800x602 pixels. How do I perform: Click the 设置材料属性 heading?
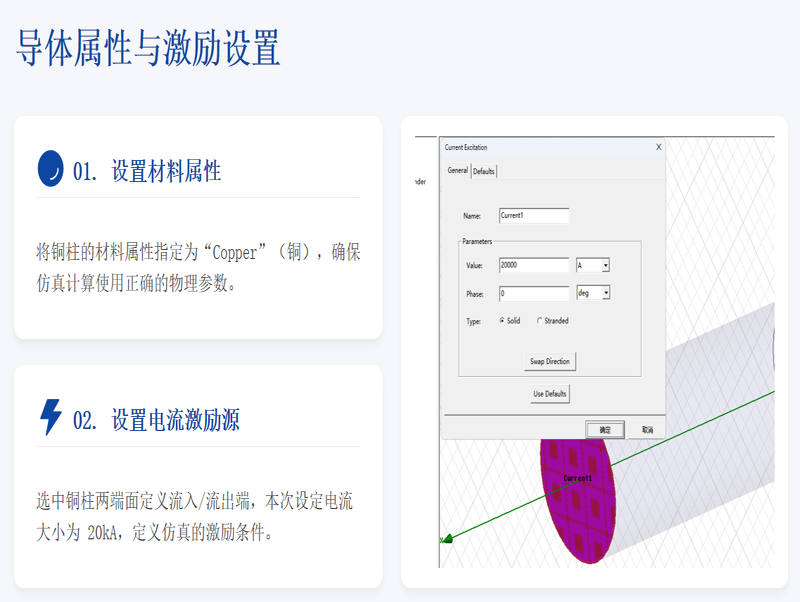[166, 171]
